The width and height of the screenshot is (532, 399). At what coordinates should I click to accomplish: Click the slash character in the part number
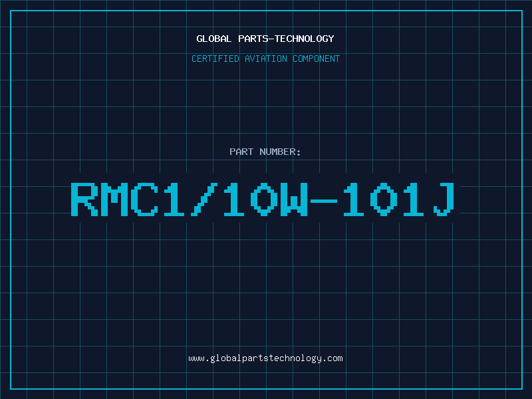pos(204,199)
